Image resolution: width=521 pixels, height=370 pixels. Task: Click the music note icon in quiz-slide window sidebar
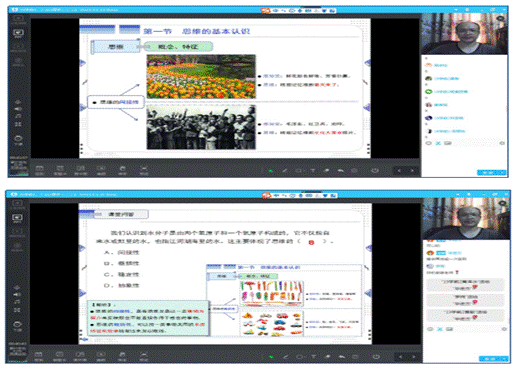tap(17, 302)
